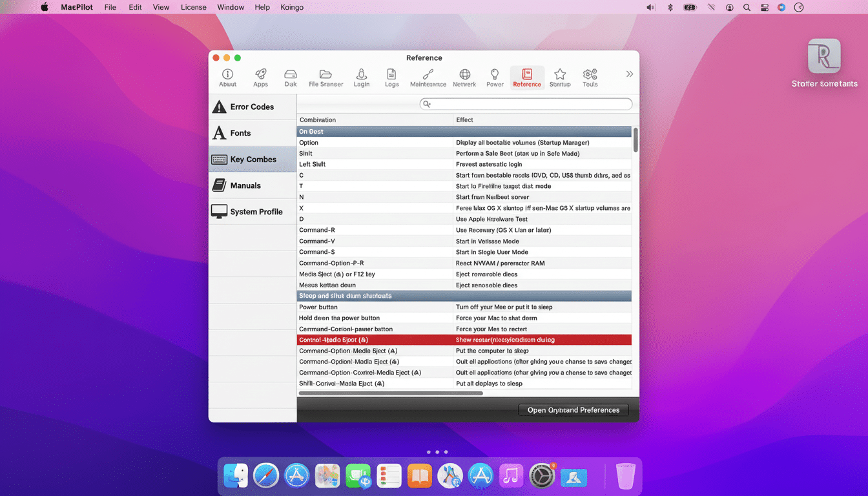This screenshot has width=868, height=496.
Task: Click the Disk toolbar icon
Action: coord(290,76)
